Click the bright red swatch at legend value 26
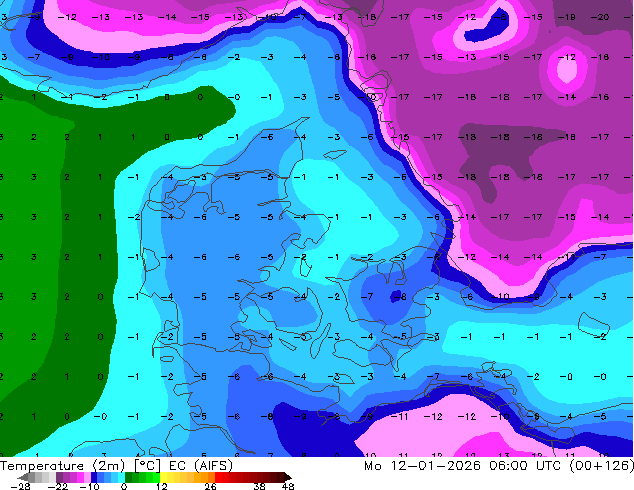The width and height of the screenshot is (634, 490). pyautogui.click(x=218, y=477)
